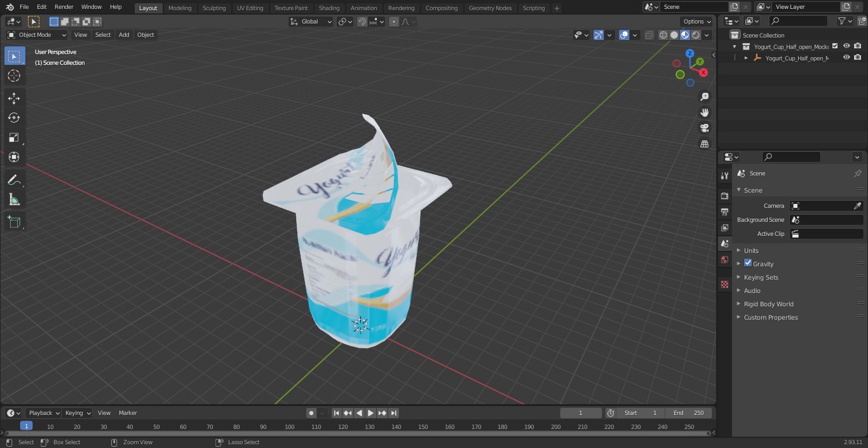Screen dimensions: 868x448
Task: Click the outliner search field
Action: click(798, 21)
